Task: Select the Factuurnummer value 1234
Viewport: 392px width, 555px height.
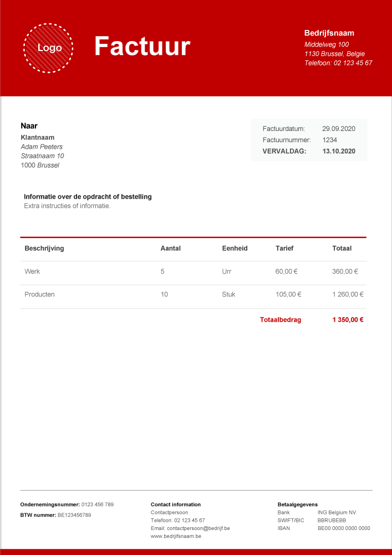Action: click(x=329, y=140)
